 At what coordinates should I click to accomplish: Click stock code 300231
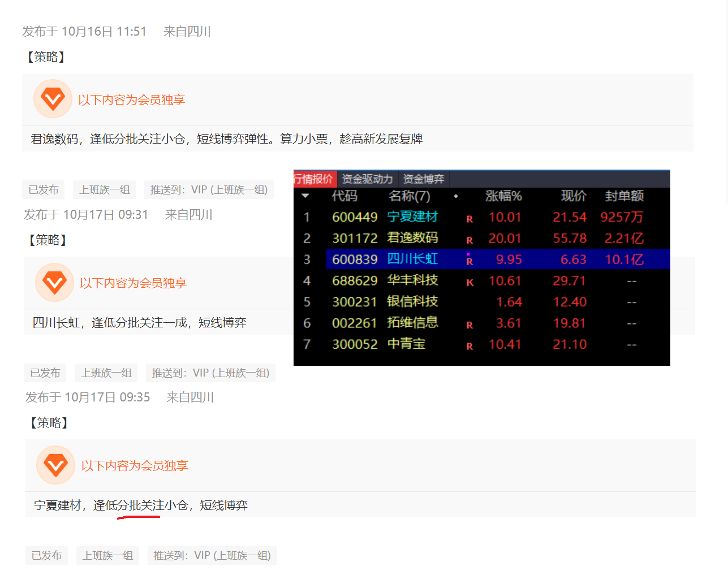355,302
